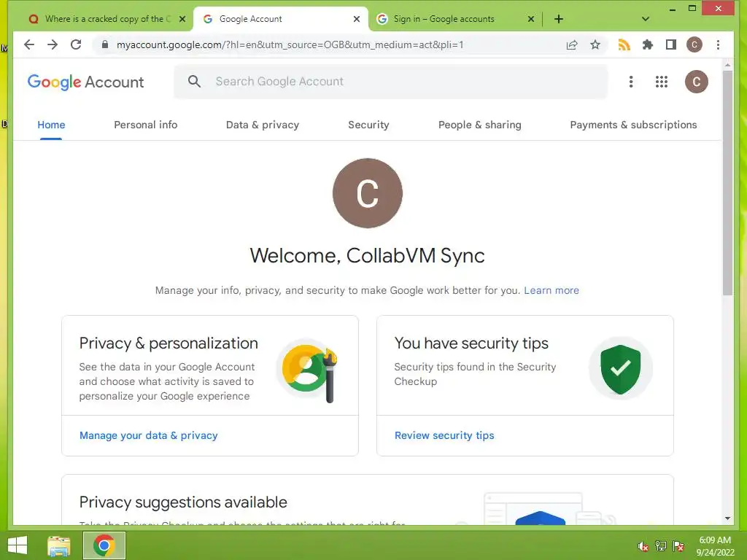Share this page from the address bar

572,44
